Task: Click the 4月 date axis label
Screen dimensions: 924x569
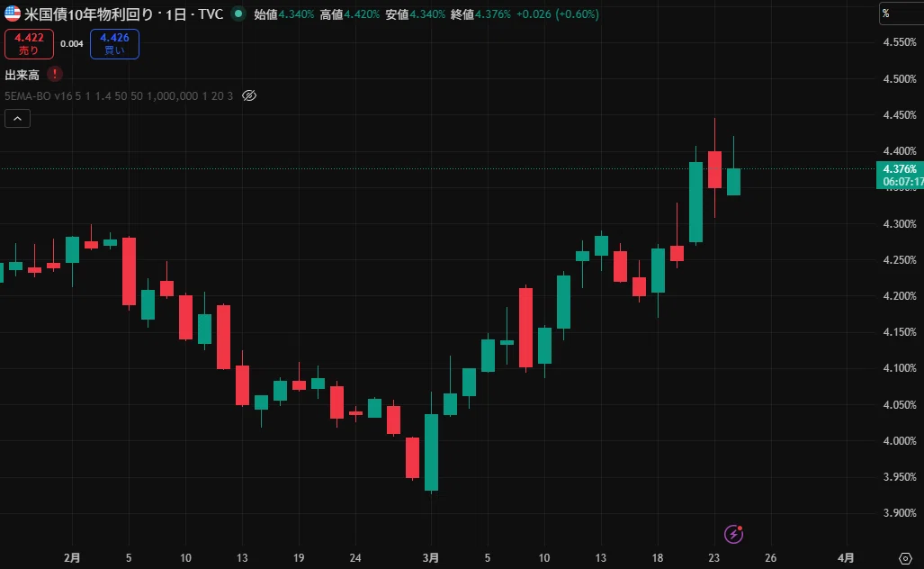Action: 847,558
